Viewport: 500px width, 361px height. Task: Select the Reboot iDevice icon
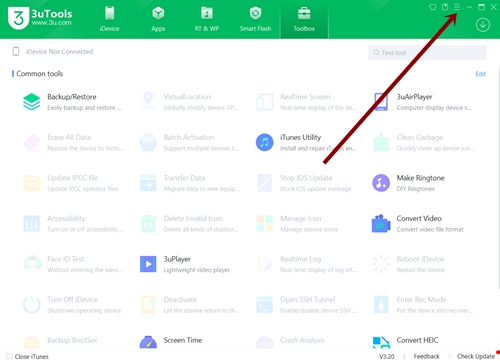pos(381,264)
